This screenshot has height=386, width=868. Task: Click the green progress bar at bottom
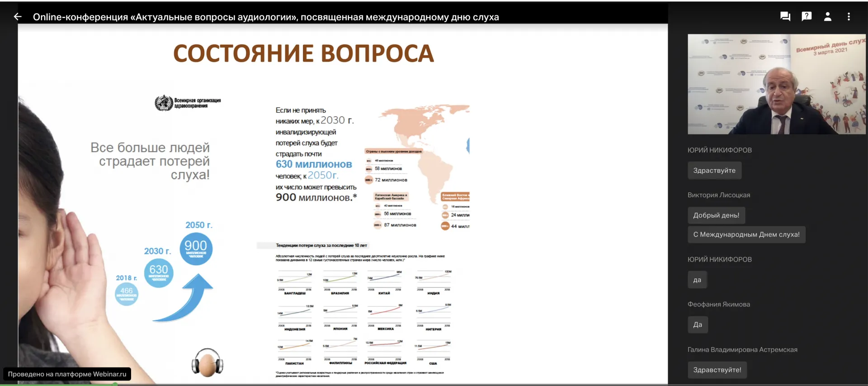coord(59,385)
